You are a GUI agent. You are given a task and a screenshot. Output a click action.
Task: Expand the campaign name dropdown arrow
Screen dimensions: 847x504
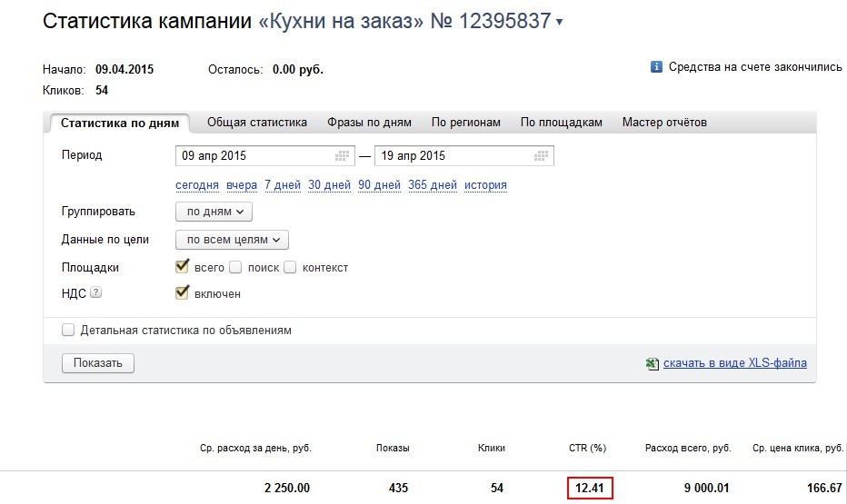pos(559,23)
